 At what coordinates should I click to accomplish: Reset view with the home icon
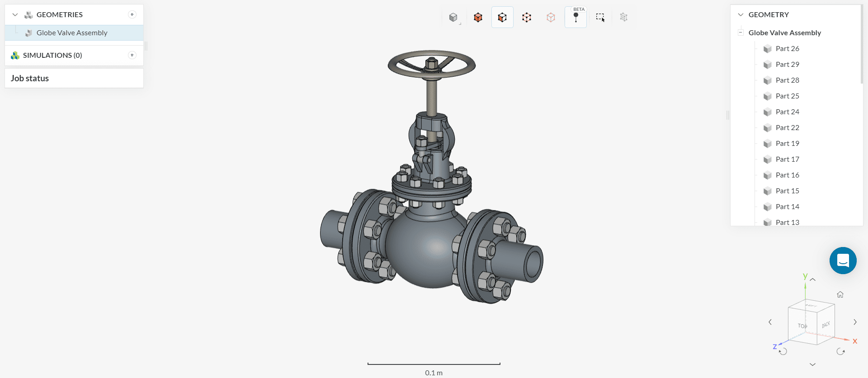click(x=840, y=294)
